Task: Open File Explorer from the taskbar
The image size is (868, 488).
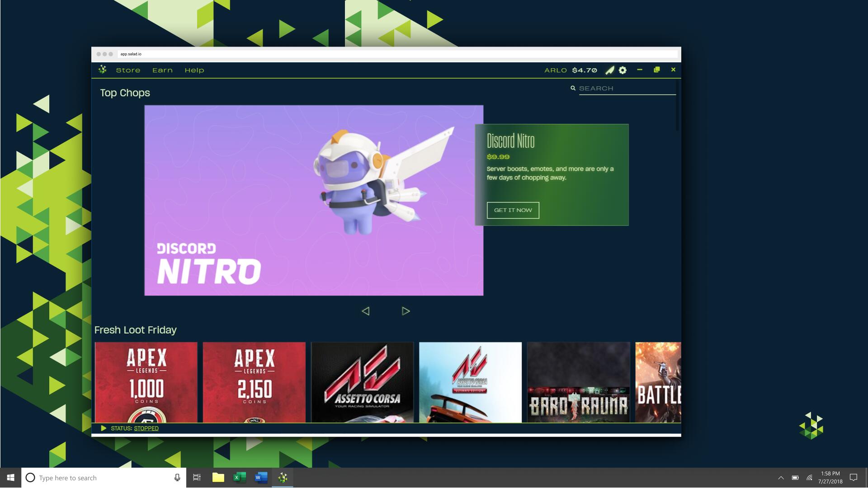Action: (x=218, y=478)
